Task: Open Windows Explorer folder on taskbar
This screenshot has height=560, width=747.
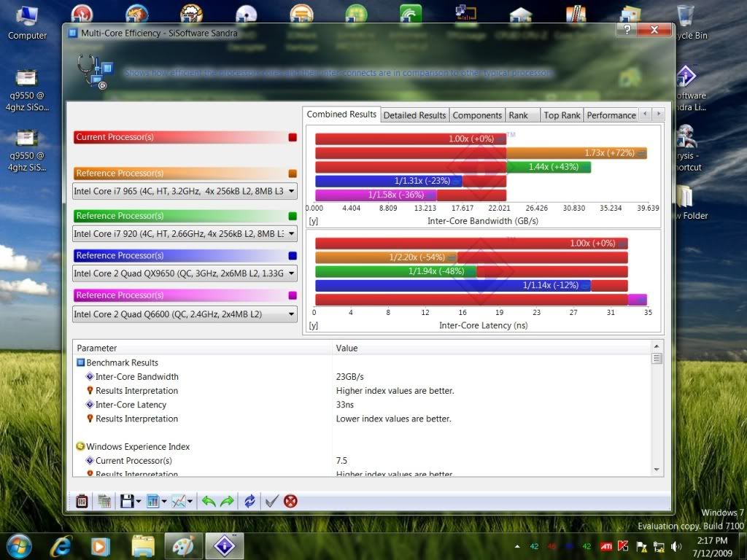Action: click(x=143, y=546)
